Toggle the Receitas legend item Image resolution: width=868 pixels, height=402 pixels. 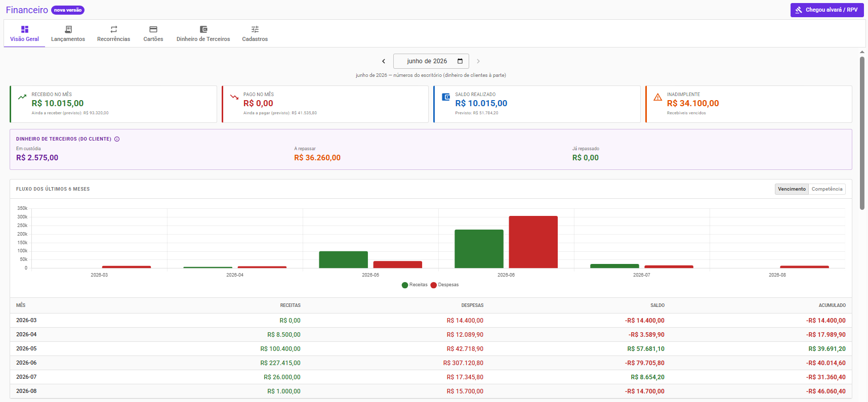(415, 285)
